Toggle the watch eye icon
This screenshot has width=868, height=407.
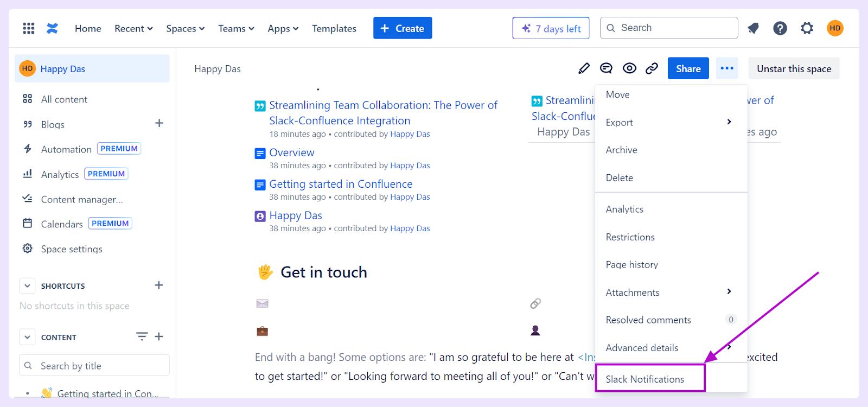click(x=629, y=68)
